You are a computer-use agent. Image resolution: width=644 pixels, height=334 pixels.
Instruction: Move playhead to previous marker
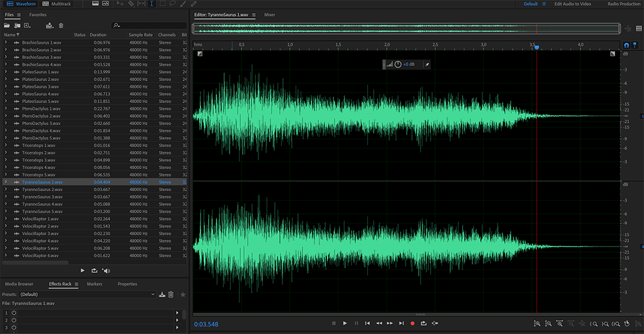(367, 323)
